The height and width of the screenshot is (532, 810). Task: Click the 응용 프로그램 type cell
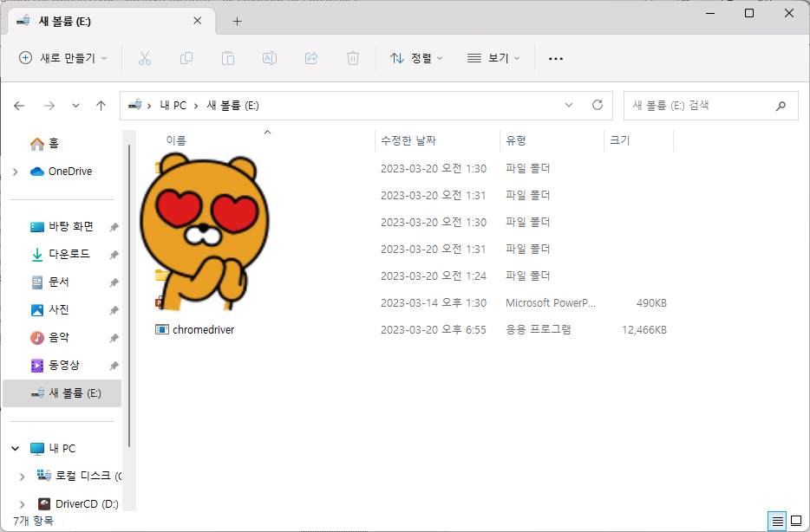coord(539,330)
